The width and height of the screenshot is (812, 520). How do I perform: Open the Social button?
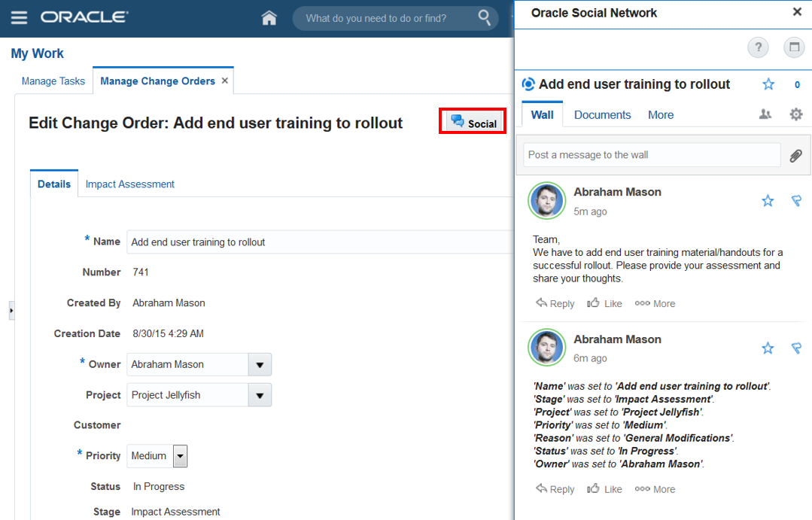coord(473,122)
